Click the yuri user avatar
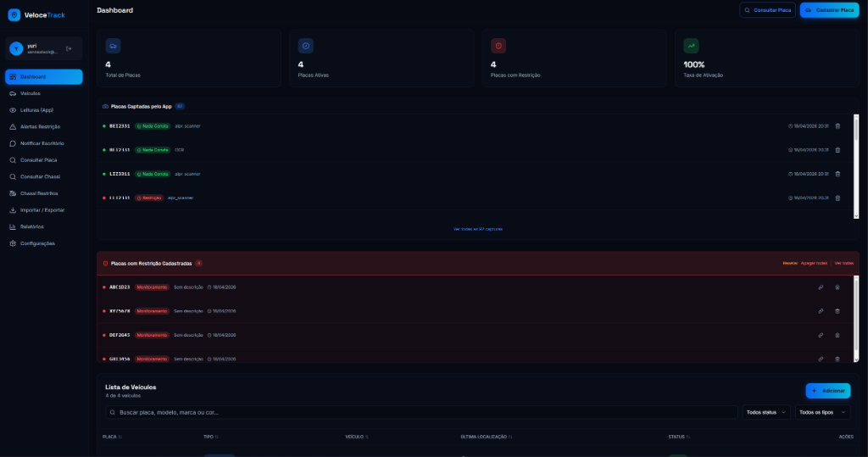Viewport: 868px width, 457px height. 16,48
